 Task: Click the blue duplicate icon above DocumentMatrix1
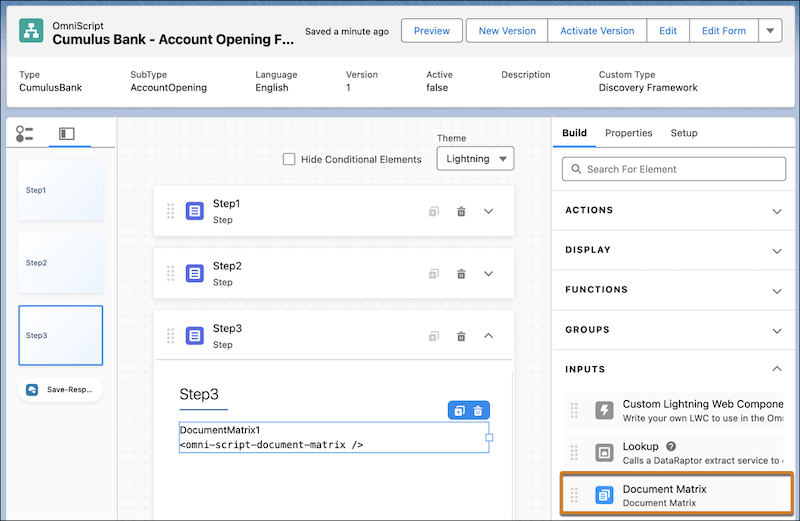(x=459, y=411)
